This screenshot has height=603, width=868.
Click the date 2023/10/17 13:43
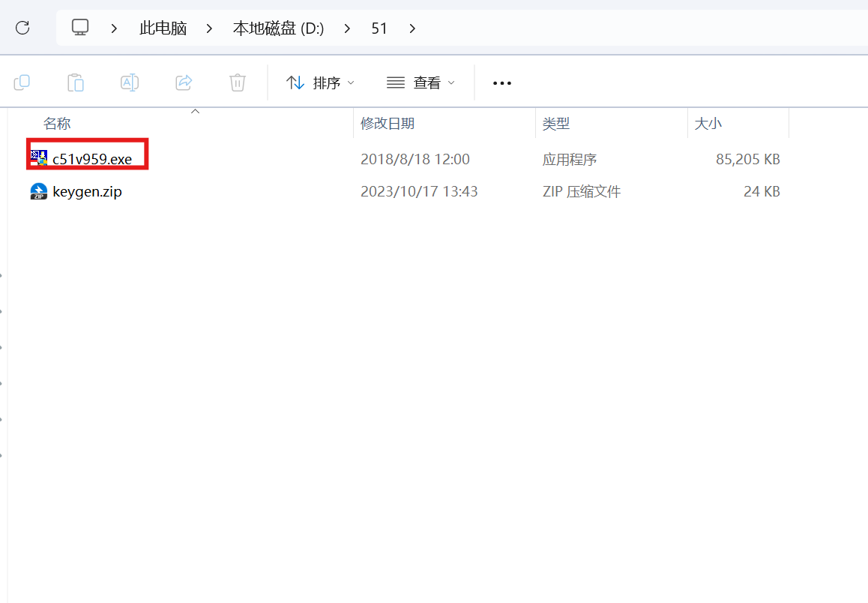(x=419, y=191)
